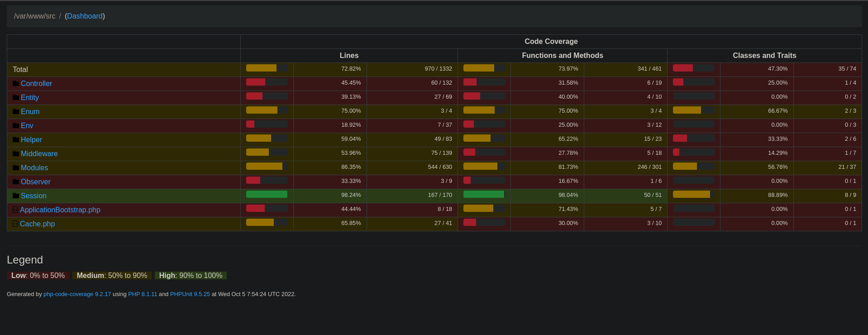
Task: Click the folder icon beside Middleware
Action: click(x=16, y=153)
